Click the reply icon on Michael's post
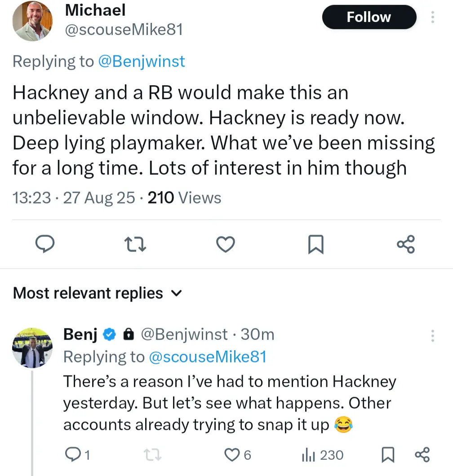 pyautogui.click(x=45, y=244)
